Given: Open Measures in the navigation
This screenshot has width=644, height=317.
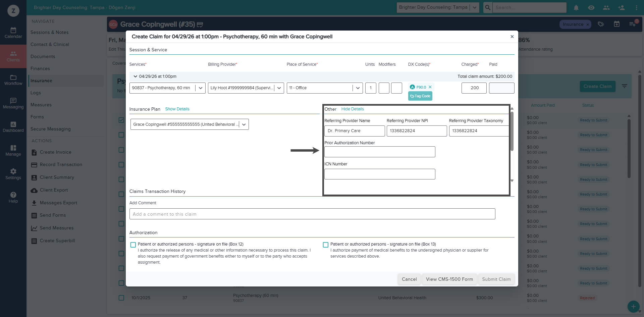Looking at the screenshot, I should (41, 105).
